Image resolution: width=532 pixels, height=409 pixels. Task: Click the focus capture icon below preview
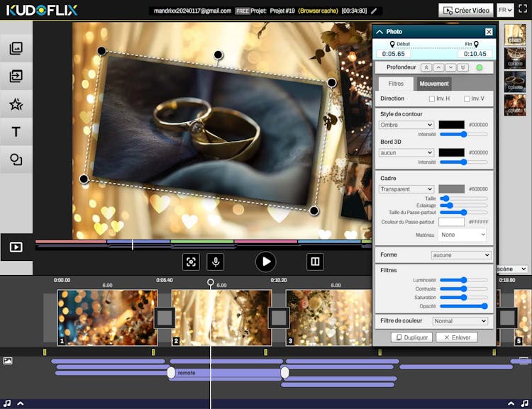(x=191, y=262)
